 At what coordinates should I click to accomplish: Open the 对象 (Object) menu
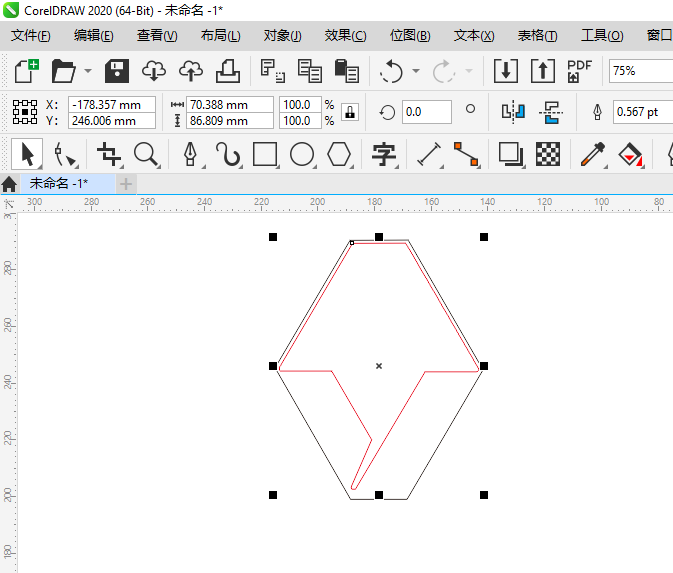coord(282,36)
